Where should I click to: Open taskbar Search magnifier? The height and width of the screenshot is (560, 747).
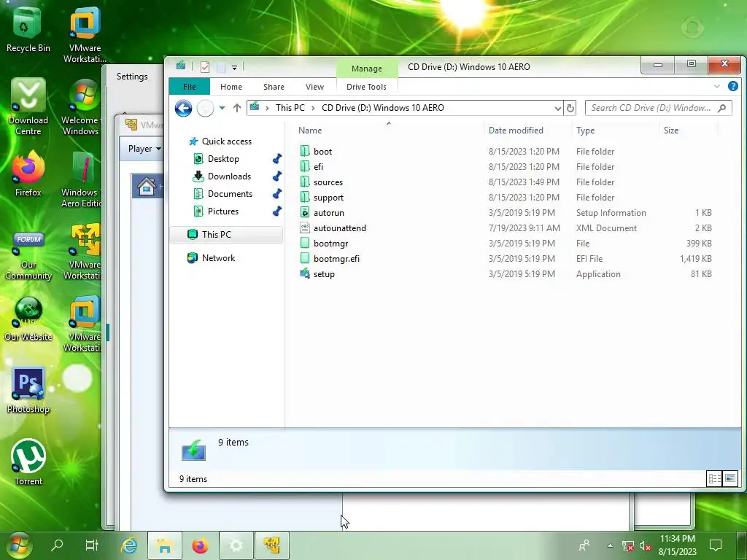click(57, 545)
